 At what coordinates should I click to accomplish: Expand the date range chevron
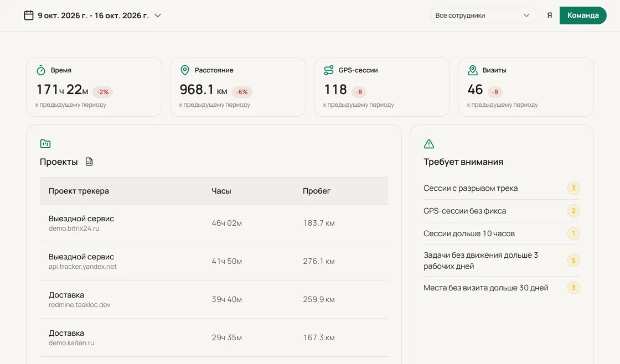click(x=158, y=15)
